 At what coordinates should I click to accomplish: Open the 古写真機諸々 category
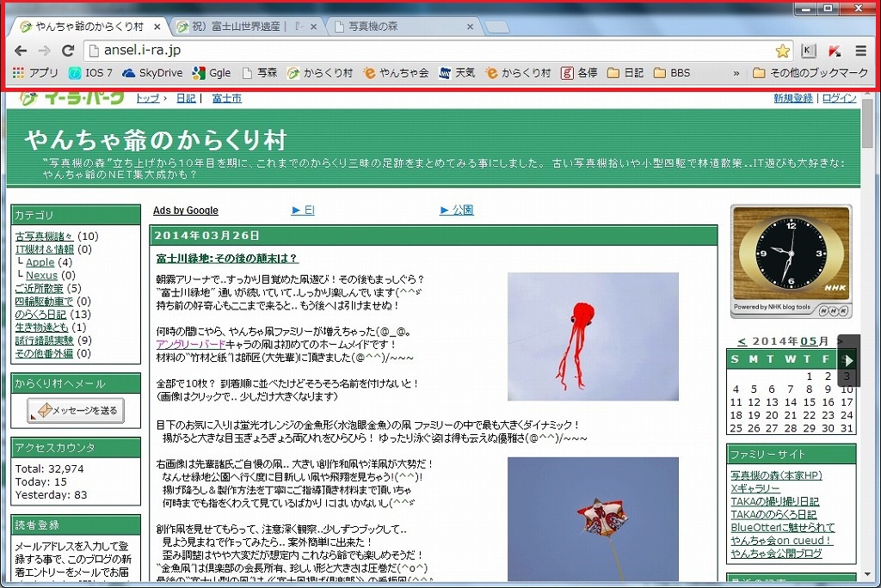pyautogui.click(x=45, y=236)
